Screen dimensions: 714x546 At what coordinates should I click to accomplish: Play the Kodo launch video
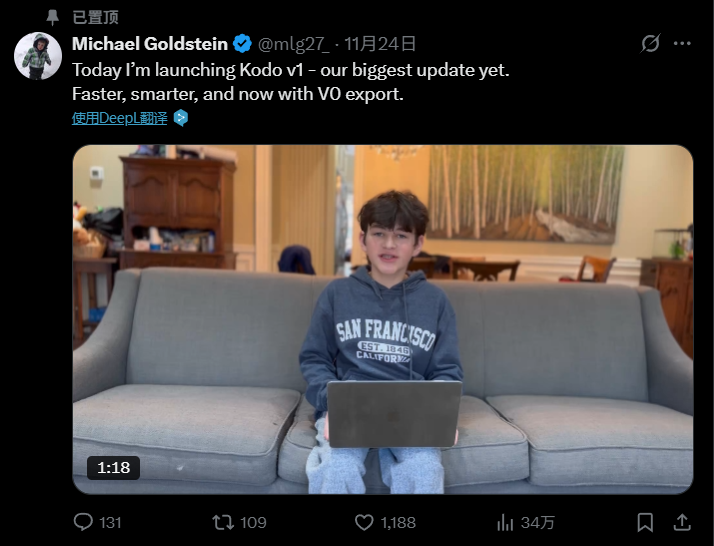[x=382, y=319]
